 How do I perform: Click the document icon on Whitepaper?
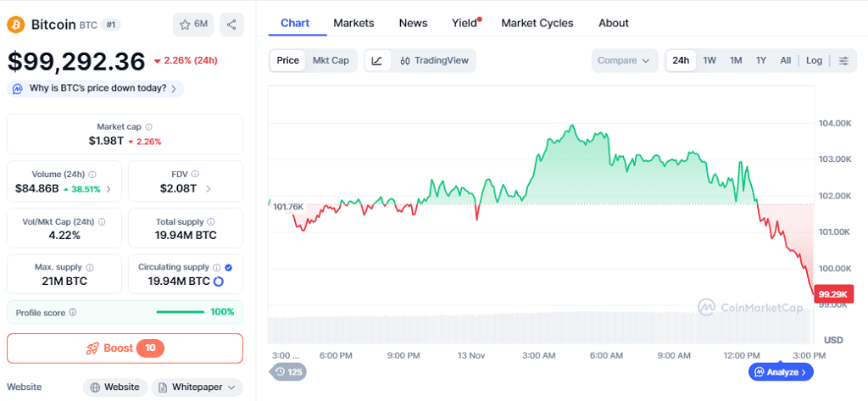tap(163, 387)
